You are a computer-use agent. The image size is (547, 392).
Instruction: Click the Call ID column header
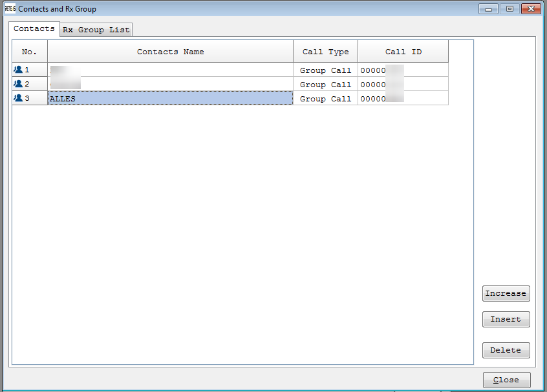coord(403,52)
